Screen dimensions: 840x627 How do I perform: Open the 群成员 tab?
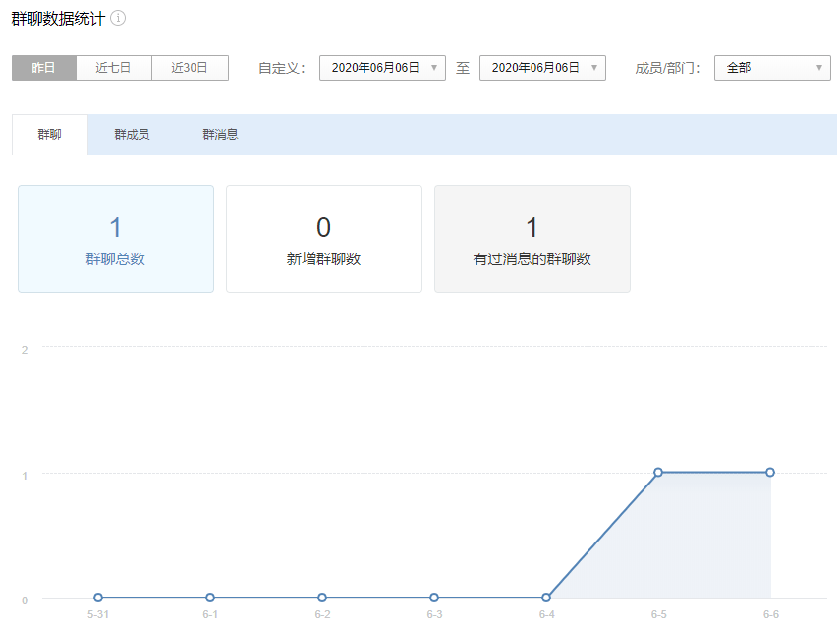[x=132, y=135]
